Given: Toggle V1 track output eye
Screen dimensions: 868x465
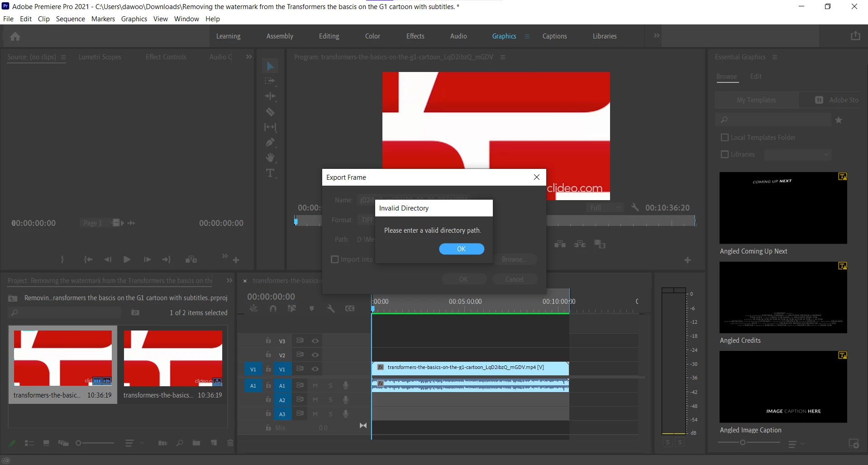Looking at the screenshot, I should [x=315, y=369].
